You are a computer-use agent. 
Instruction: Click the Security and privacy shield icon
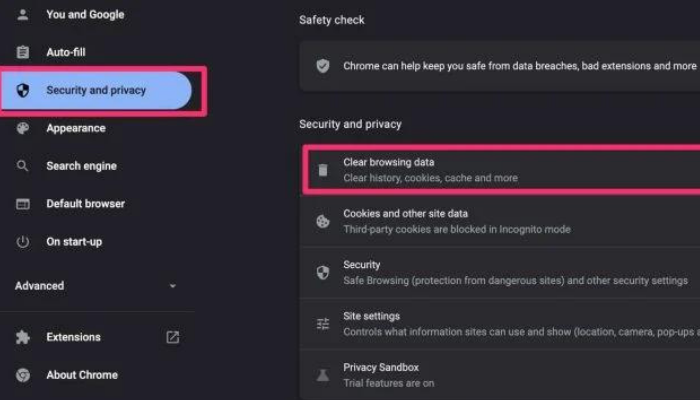[x=23, y=90]
